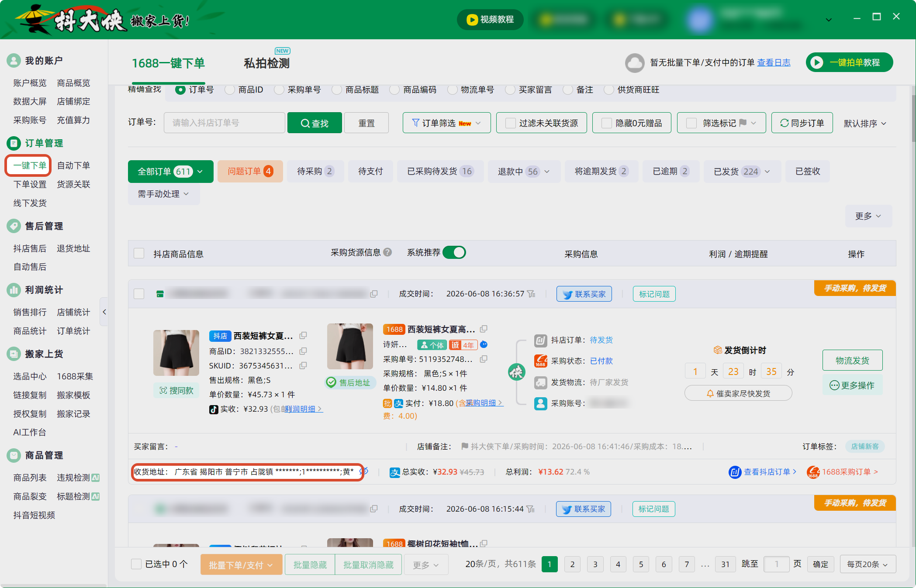The height and width of the screenshot is (588, 916).
Task: Select the 采购单号 search radio button
Action: pyautogui.click(x=279, y=89)
